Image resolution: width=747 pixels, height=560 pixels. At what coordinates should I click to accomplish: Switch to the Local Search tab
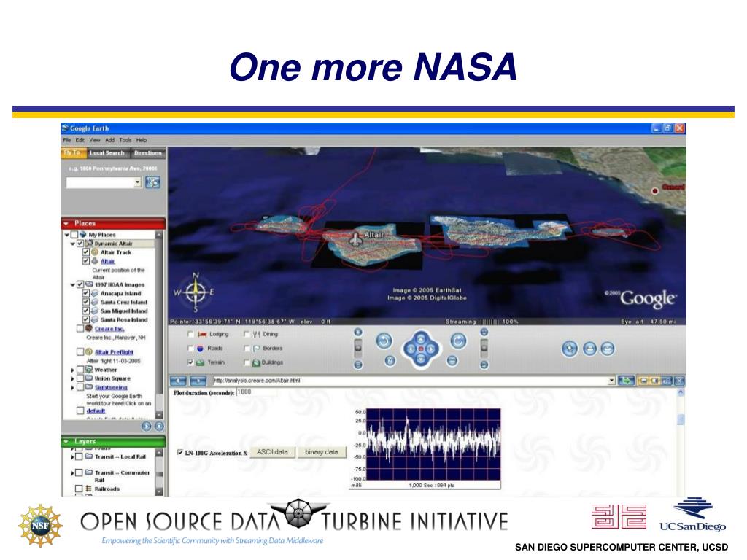[107, 153]
